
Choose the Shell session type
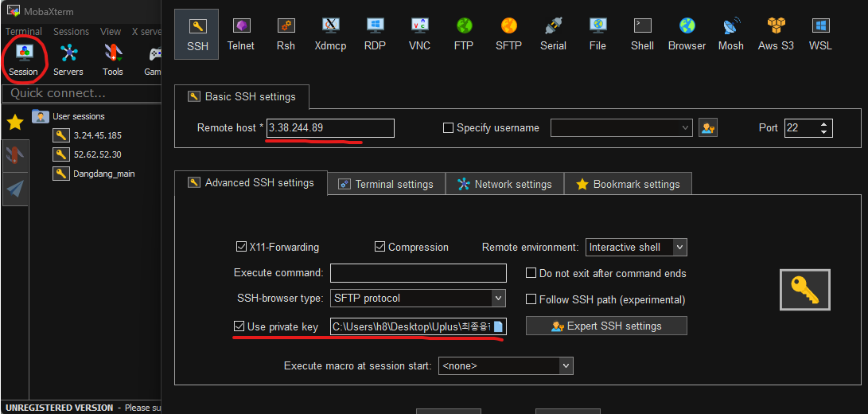(x=642, y=34)
